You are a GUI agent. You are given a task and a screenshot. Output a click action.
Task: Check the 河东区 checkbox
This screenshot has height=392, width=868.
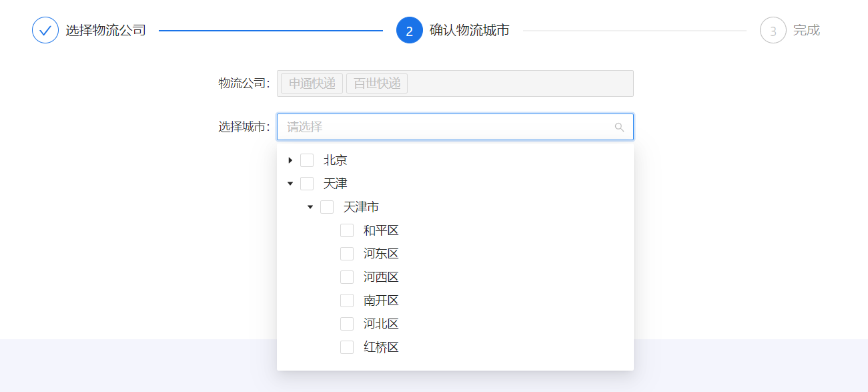click(x=347, y=254)
